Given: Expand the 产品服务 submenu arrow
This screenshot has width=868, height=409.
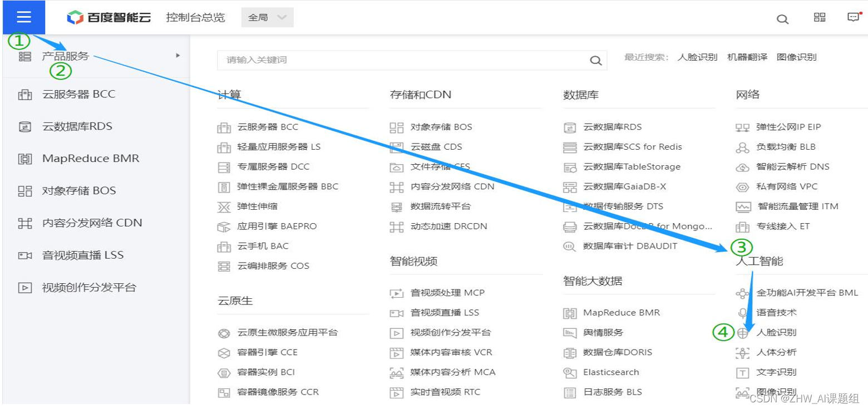Looking at the screenshot, I should (x=178, y=56).
